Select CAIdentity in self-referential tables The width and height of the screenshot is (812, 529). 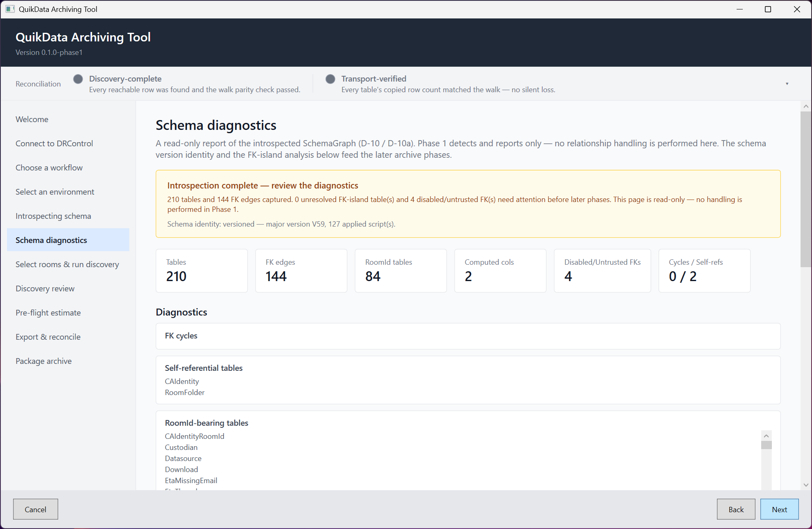coord(182,381)
